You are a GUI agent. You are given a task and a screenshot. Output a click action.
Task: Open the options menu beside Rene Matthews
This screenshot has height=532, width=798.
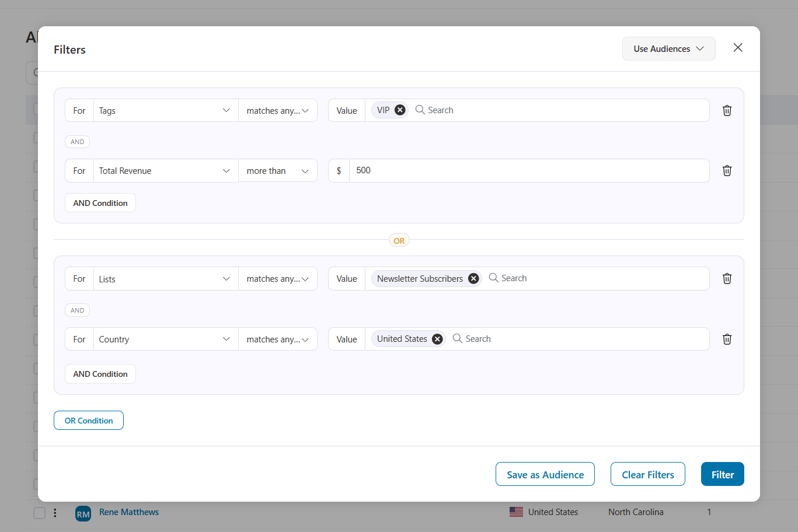point(55,513)
